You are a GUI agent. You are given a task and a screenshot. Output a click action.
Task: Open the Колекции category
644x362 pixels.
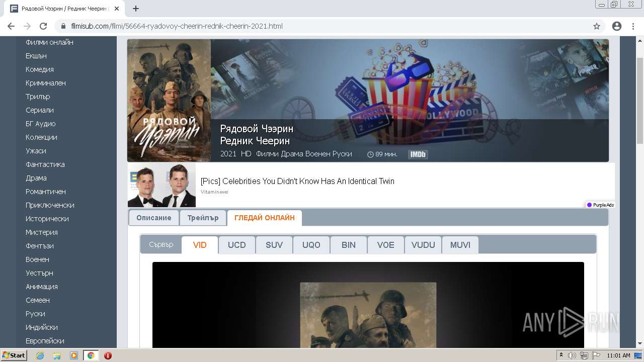[41, 137]
